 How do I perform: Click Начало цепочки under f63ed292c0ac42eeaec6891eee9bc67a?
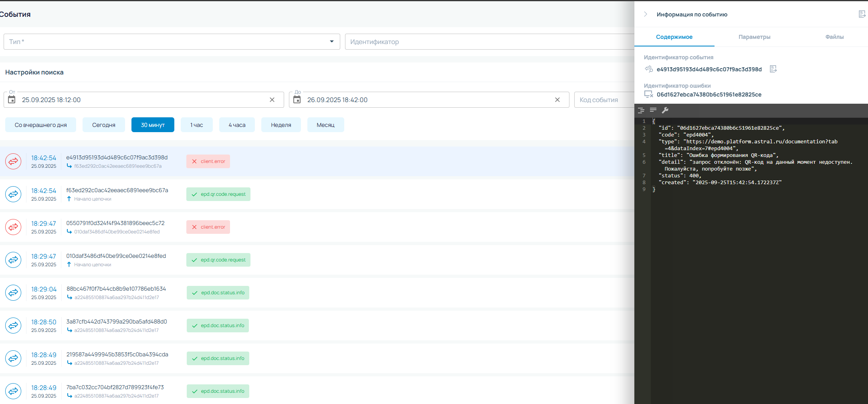(x=93, y=199)
